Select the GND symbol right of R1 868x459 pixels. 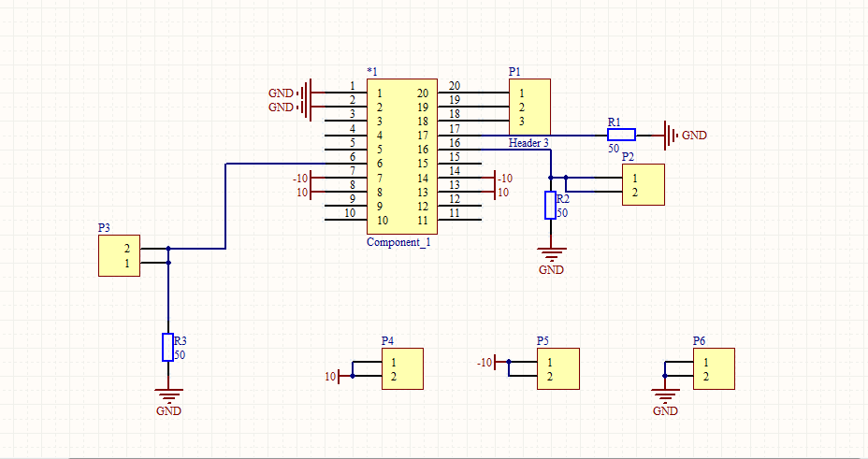click(685, 135)
